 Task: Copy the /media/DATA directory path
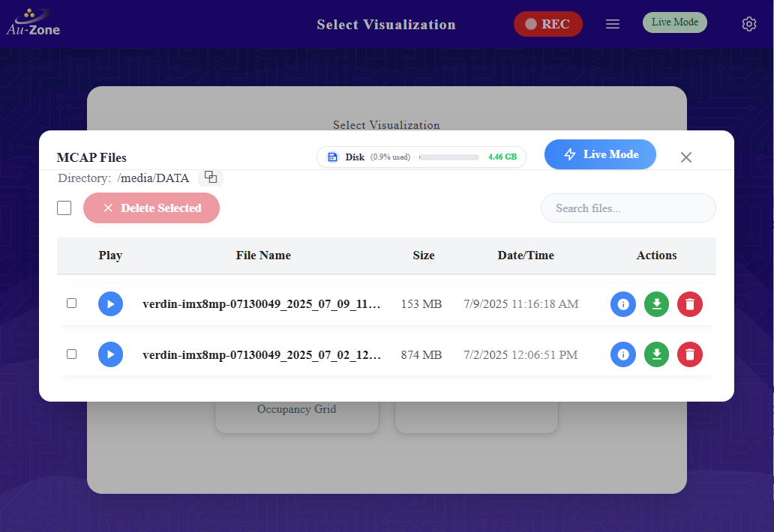tap(211, 178)
